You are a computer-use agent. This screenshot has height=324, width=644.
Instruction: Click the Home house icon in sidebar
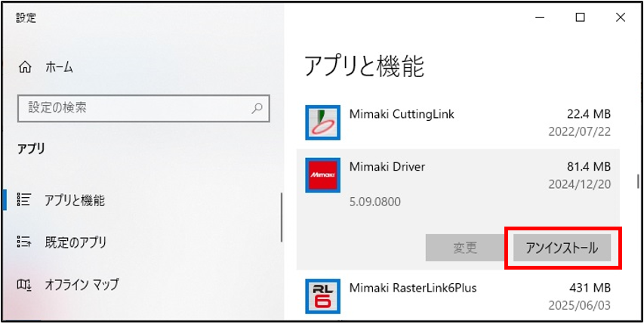(24, 67)
